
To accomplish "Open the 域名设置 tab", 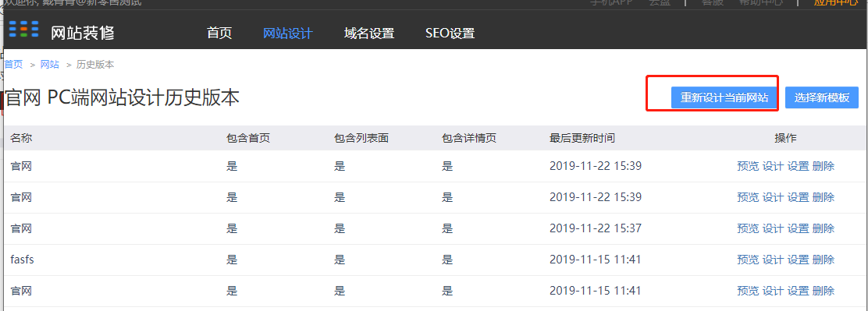I will pyautogui.click(x=369, y=34).
